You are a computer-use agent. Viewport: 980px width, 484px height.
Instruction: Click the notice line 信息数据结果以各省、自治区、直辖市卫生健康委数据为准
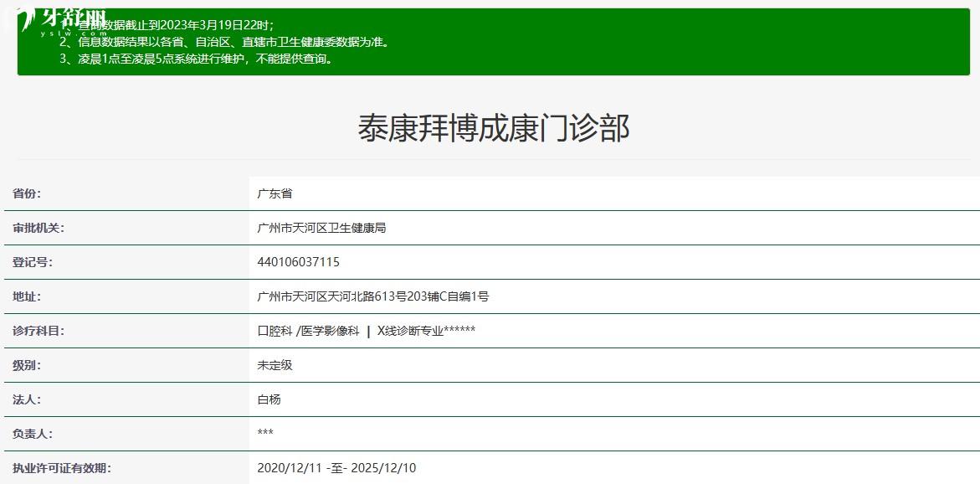tap(225, 43)
